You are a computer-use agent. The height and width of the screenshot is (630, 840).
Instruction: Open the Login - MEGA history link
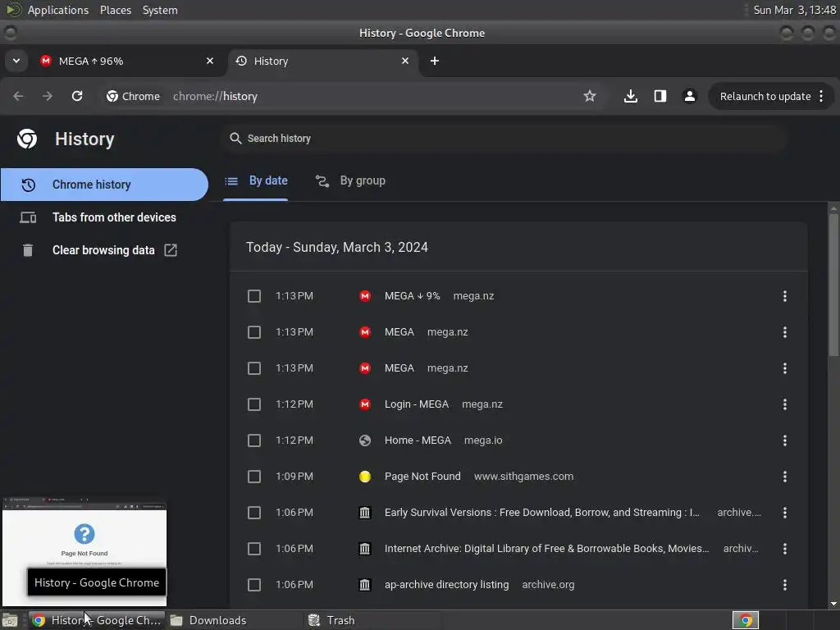coord(416,404)
